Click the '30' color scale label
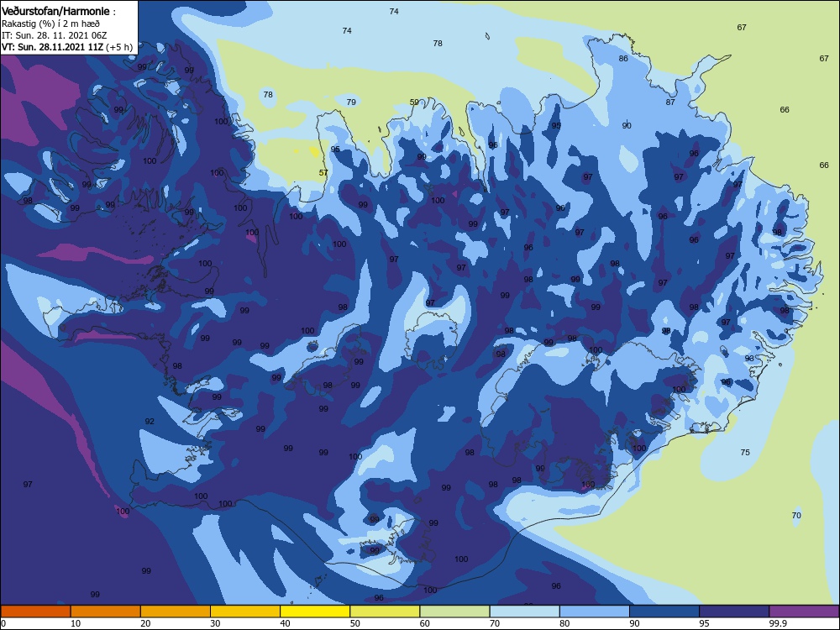This screenshot has width=840, height=630. [215, 623]
